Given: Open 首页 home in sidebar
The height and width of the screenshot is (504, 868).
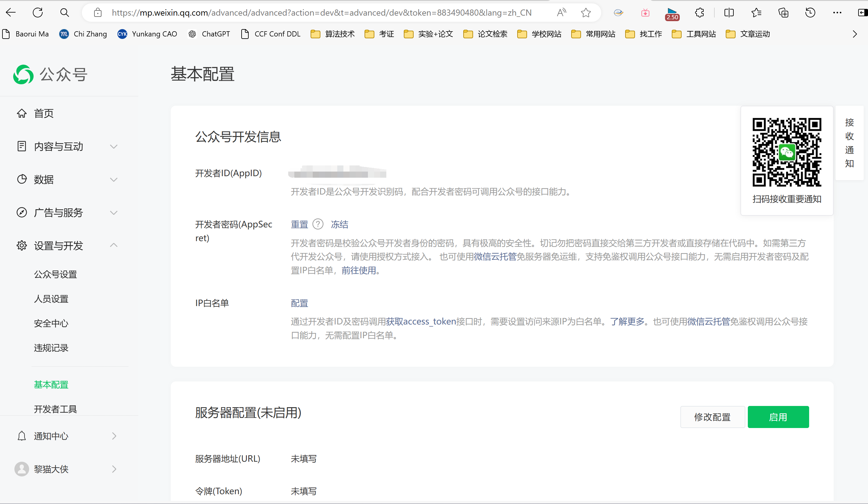Looking at the screenshot, I should (x=44, y=113).
